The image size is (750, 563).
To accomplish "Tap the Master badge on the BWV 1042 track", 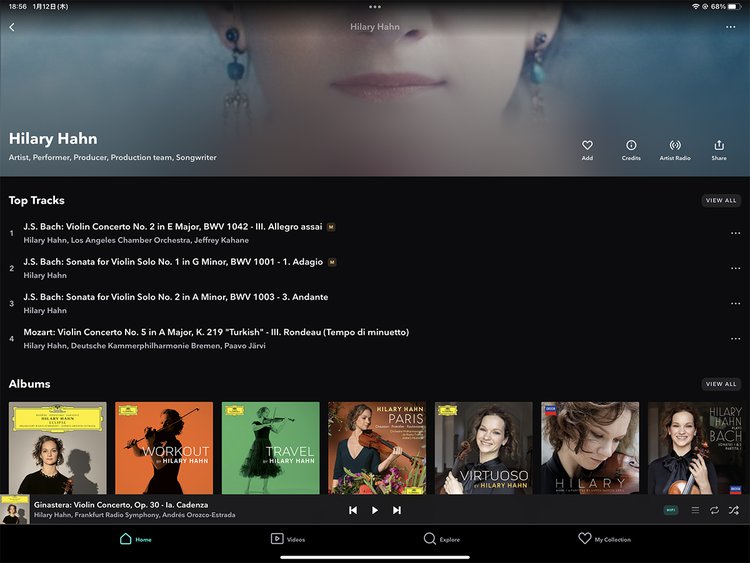I will coord(331,227).
